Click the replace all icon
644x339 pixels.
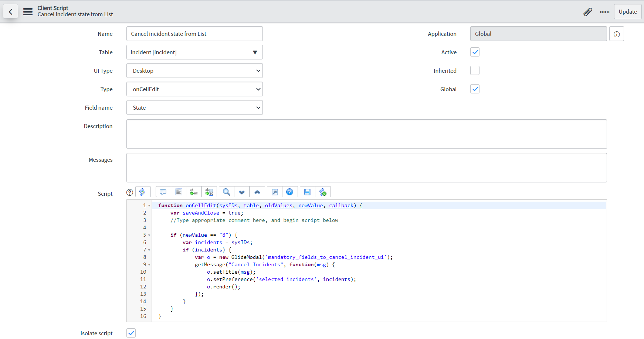point(209,192)
